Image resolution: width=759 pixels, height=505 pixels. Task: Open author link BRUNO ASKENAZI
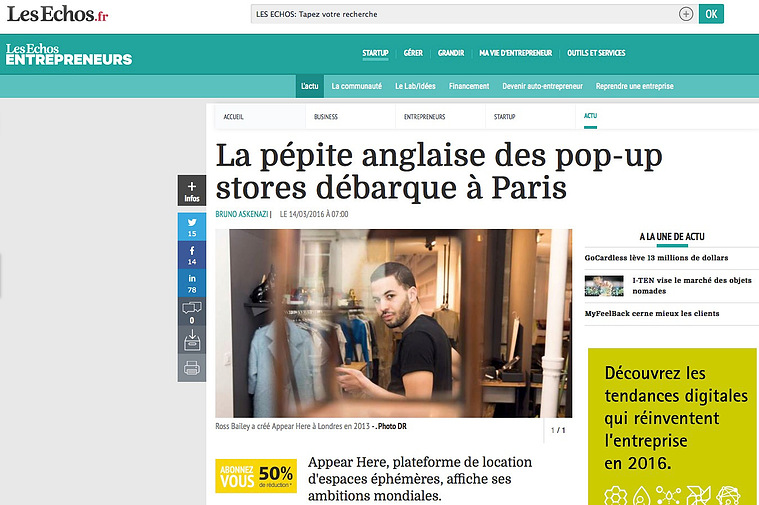(242, 214)
